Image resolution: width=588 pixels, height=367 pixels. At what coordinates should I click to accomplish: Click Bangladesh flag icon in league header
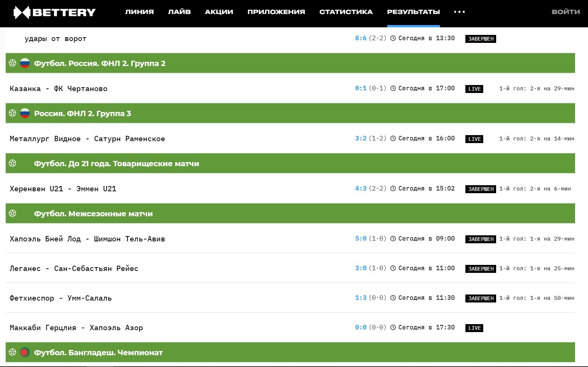(x=25, y=352)
